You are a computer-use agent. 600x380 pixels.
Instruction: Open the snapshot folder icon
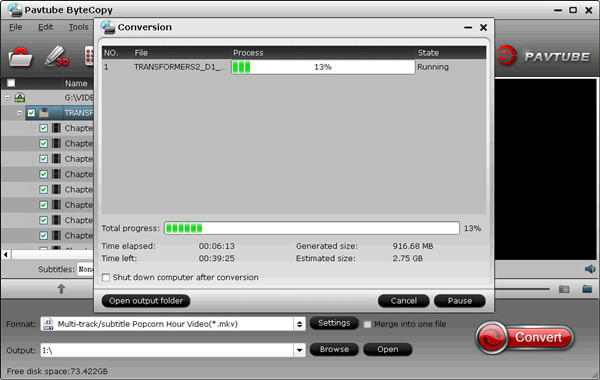pos(587,289)
